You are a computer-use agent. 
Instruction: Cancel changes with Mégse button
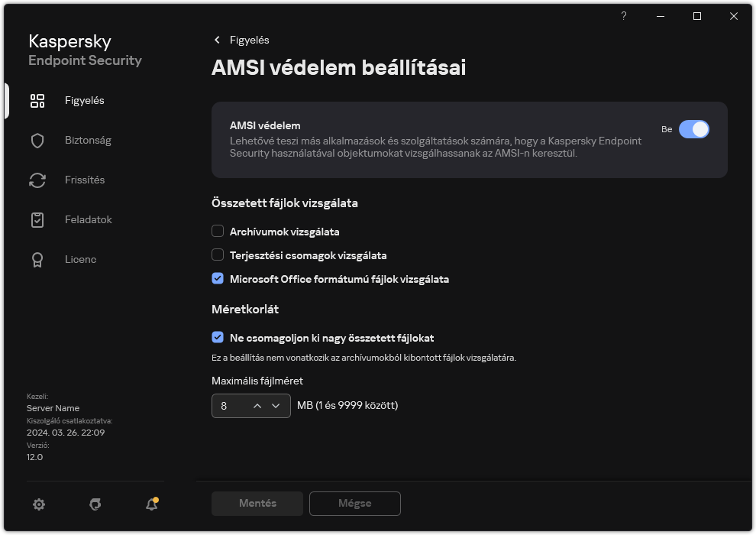point(354,504)
